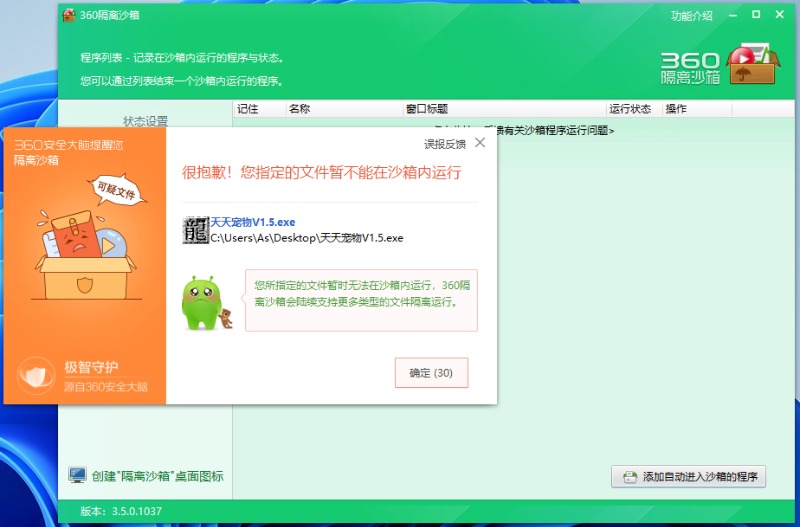The height and width of the screenshot is (527, 800).
Task: Sort list by 窗口标题 column header
Action: pyautogui.click(x=426, y=109)
